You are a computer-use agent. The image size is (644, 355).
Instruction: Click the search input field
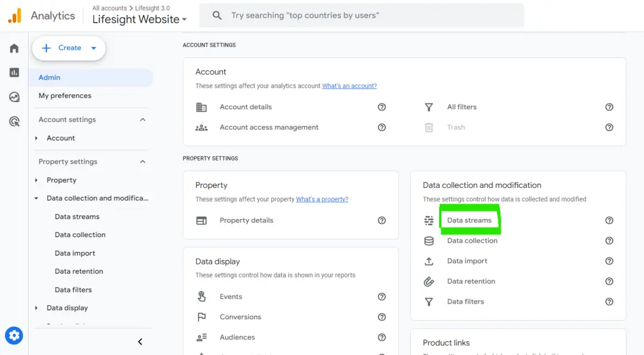[x=361, y=16]
